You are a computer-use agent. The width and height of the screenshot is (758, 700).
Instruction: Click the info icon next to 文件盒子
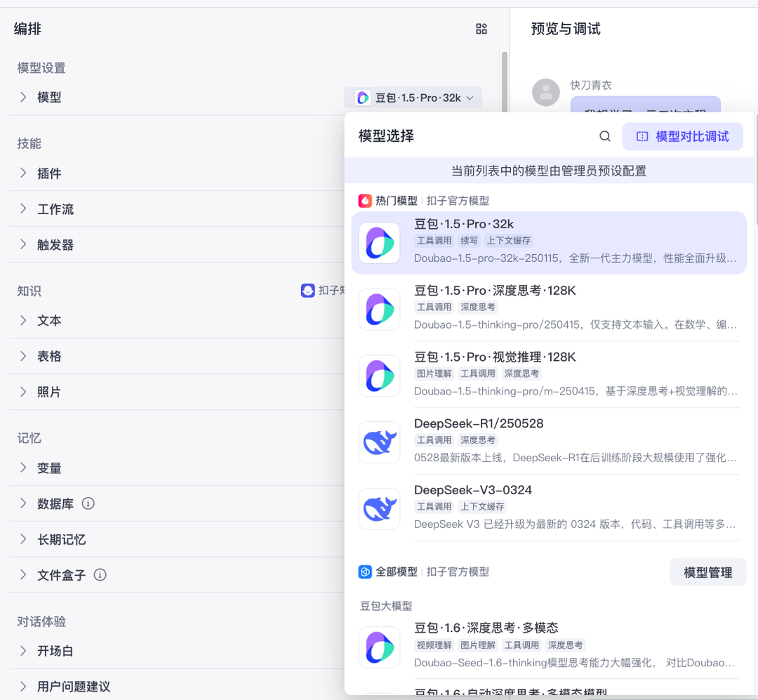(x=100, y=575)
